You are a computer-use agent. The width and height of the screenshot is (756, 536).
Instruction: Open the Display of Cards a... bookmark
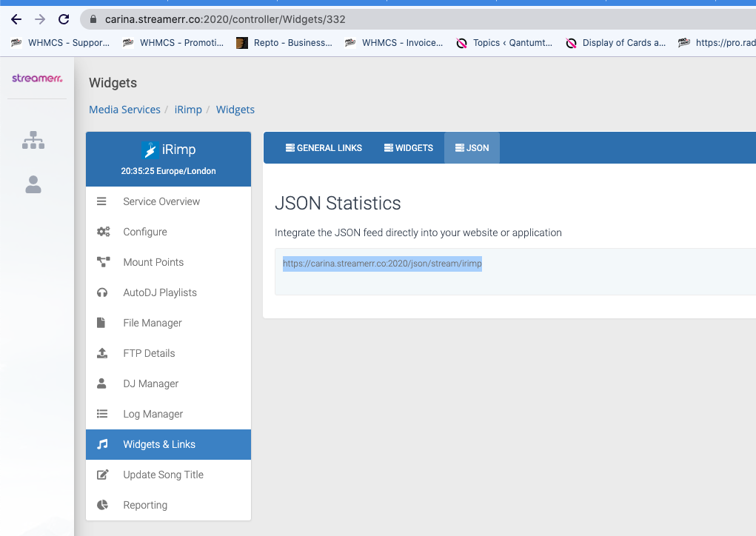(x=616, y=43)
